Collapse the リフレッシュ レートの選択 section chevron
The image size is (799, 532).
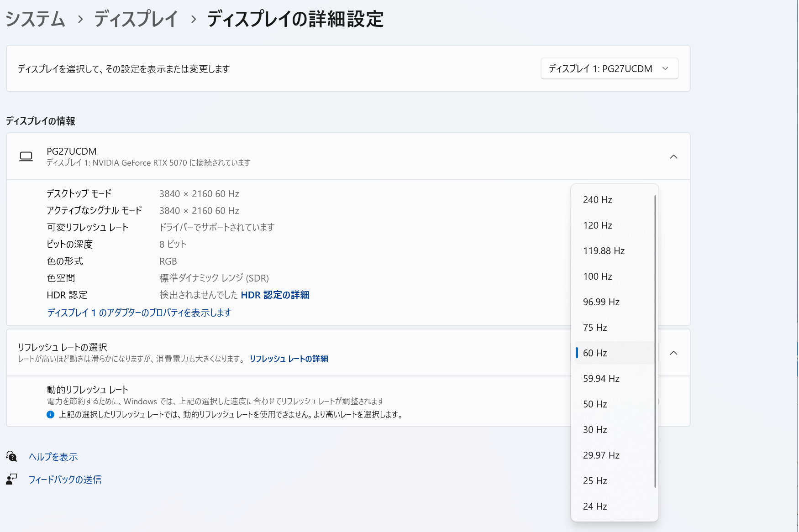(673, 353)
